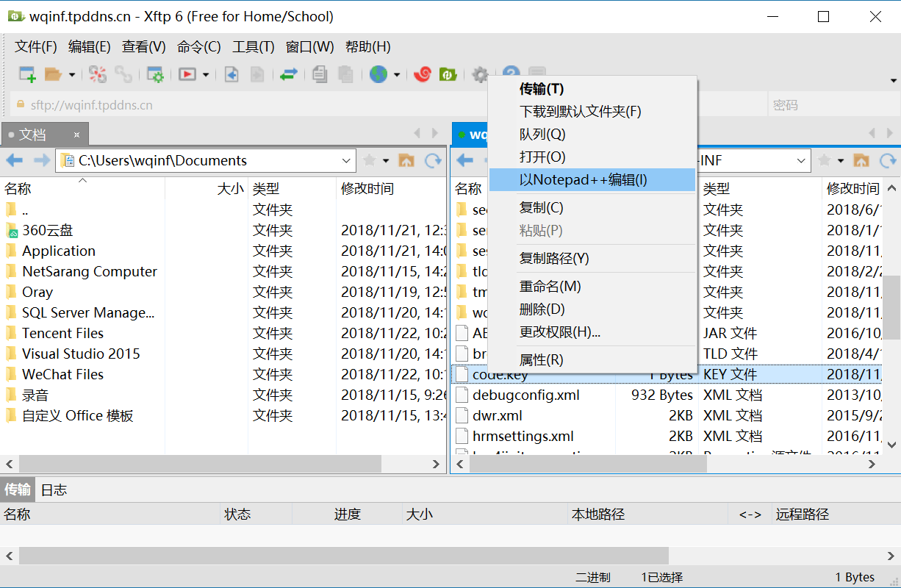This screenshot has height=588, width=901.
Task: Close the 文档 local tab
Action: point(77,135)
